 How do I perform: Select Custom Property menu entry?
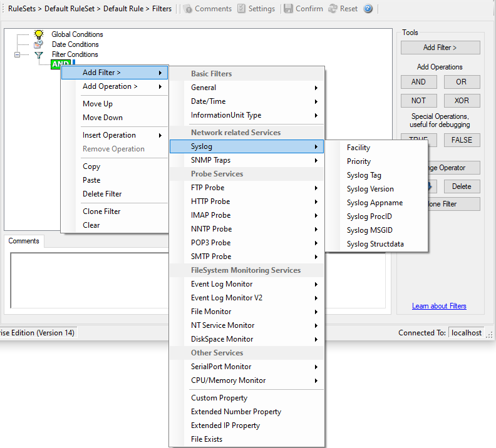click(x=219, y=398)
